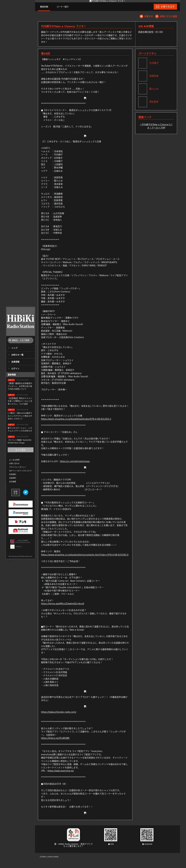Click the iOS QR code
Screen dimensions: 186x868
pyautogui.click(x=111, y=835)
